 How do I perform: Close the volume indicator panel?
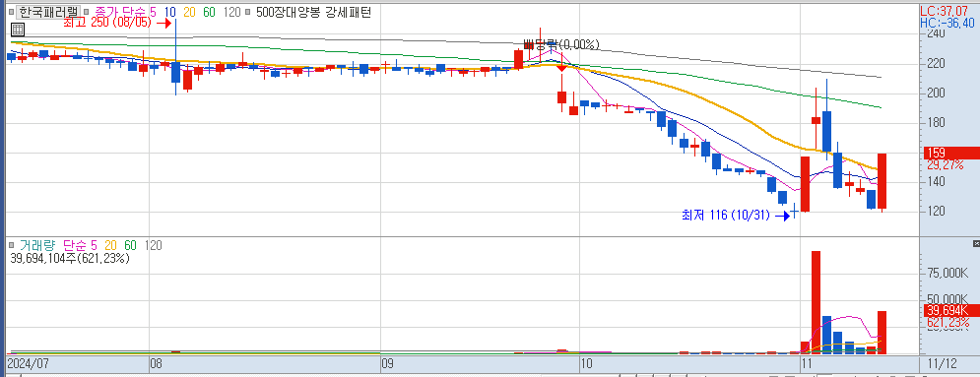(x=976, y=243)
